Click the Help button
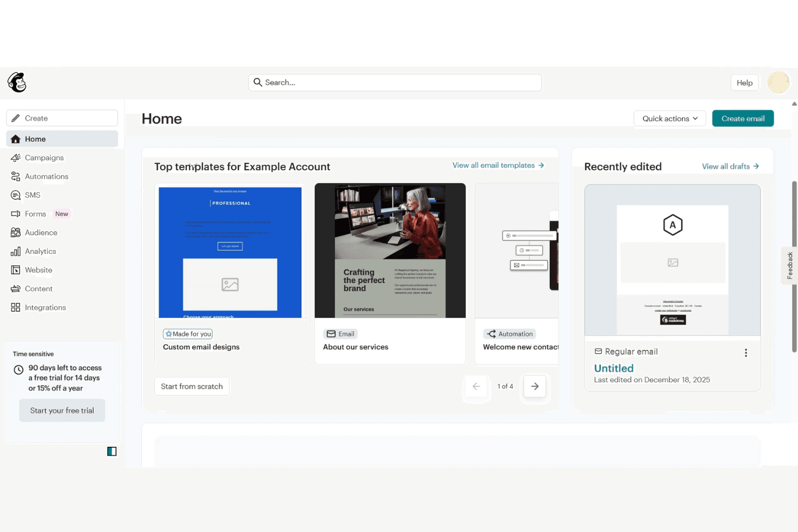The height and width of the screenshot is (532, 798). click(745, 82)
